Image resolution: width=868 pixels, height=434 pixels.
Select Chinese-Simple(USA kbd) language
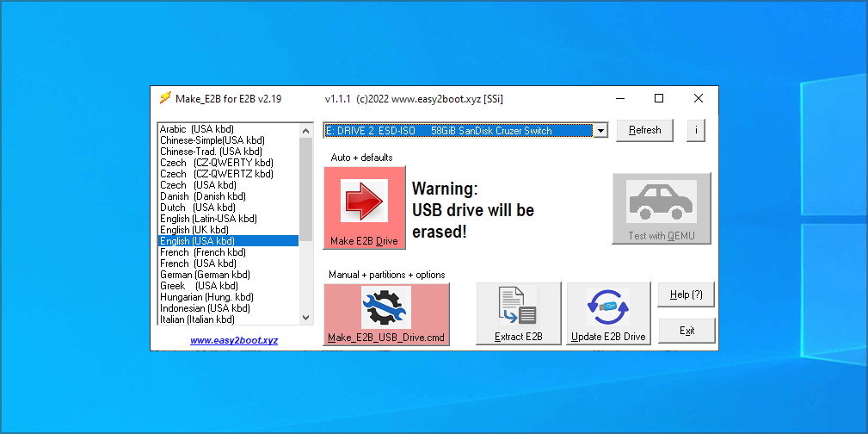pyautogui.click(x=228, y=140)
